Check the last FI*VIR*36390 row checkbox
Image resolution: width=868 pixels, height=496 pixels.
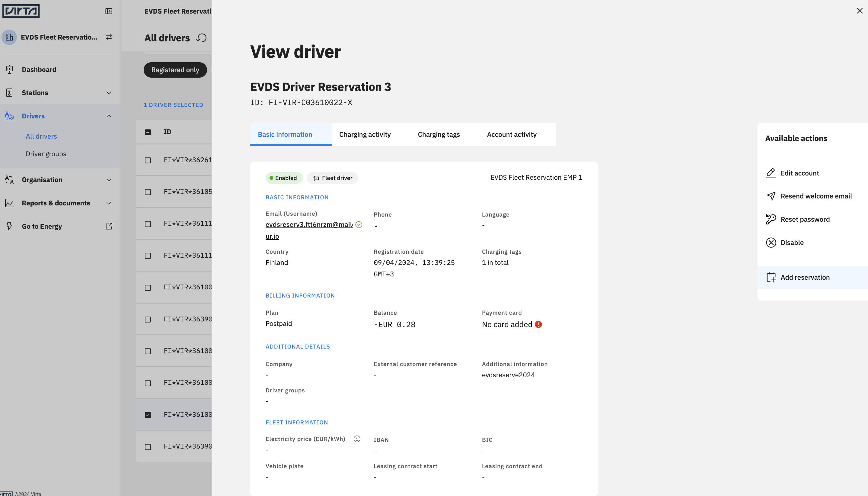pyautogui.click(x=148, y=447)
